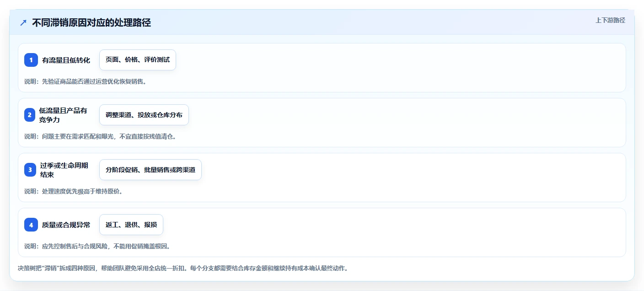Click the 质量或合规异常 label
This screenshot has height=291, width=644.
(66, 225)
